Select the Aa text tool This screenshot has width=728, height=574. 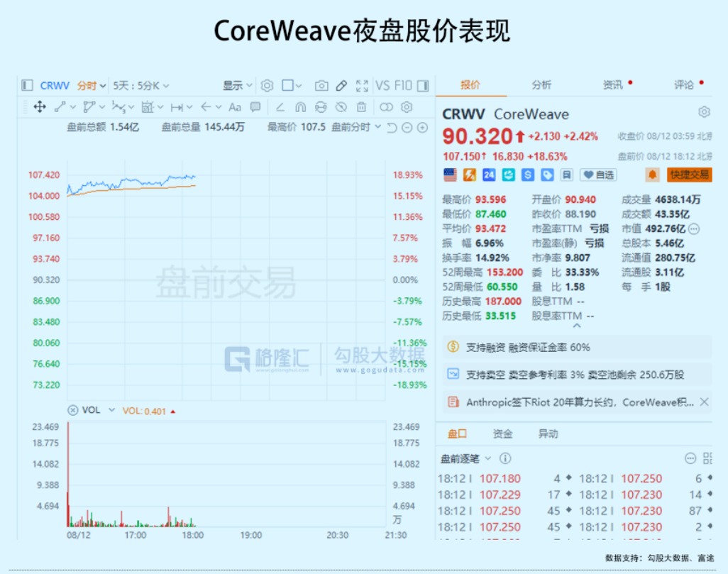click(235, 107)
